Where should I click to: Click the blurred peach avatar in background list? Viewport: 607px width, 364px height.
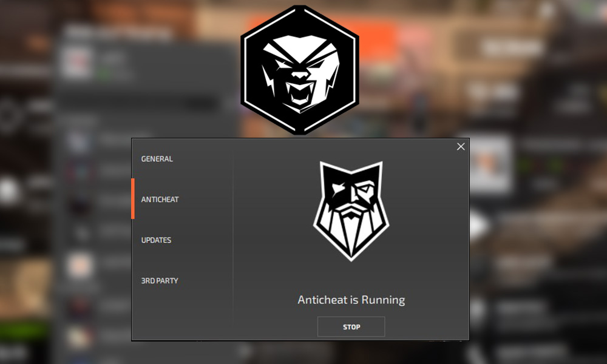[x=80, y=266]
